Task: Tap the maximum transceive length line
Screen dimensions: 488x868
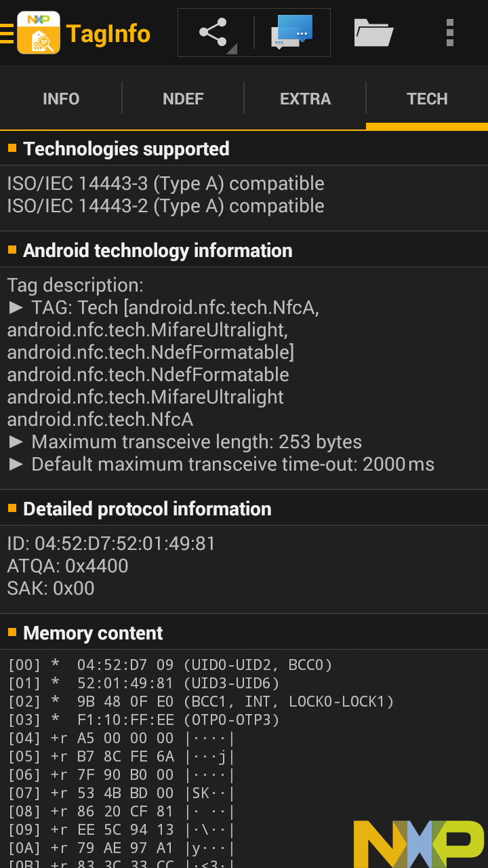Action: [197, 442]
